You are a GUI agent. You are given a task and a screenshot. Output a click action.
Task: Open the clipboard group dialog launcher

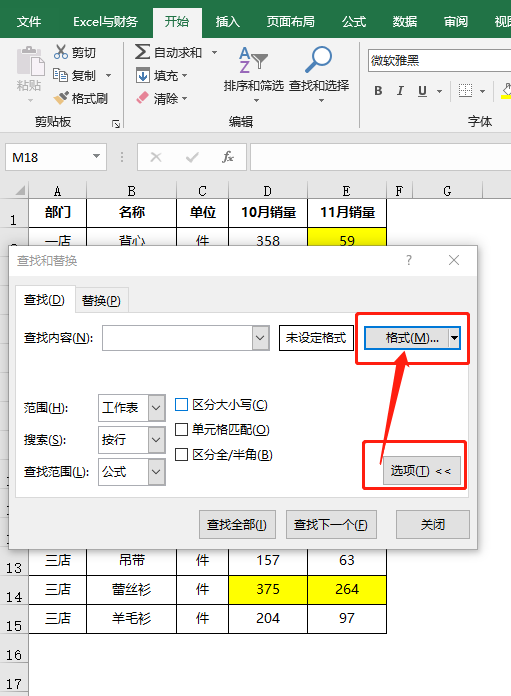pyautogui.click(x=116, y=124)
